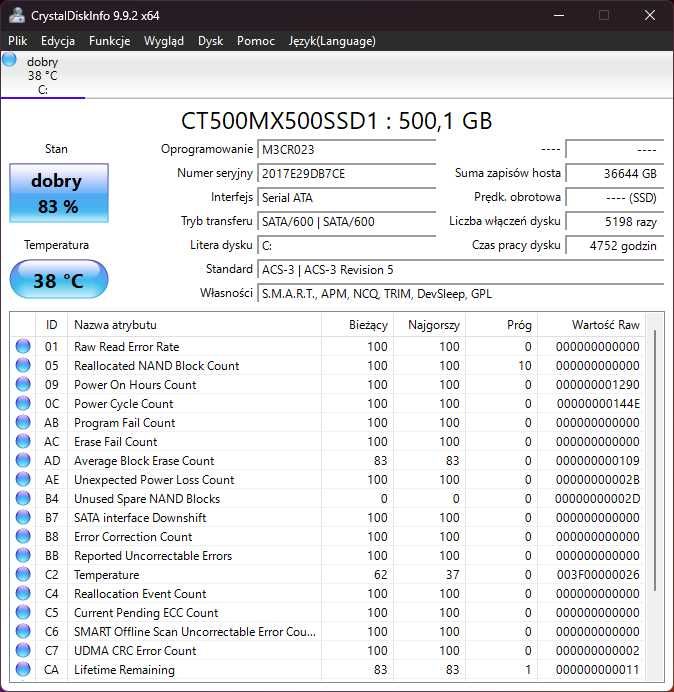Viewport: 674px width, 692px height.
Task: Click the transfer mode field SATA/600 | SATA/600
Action: 346,221
